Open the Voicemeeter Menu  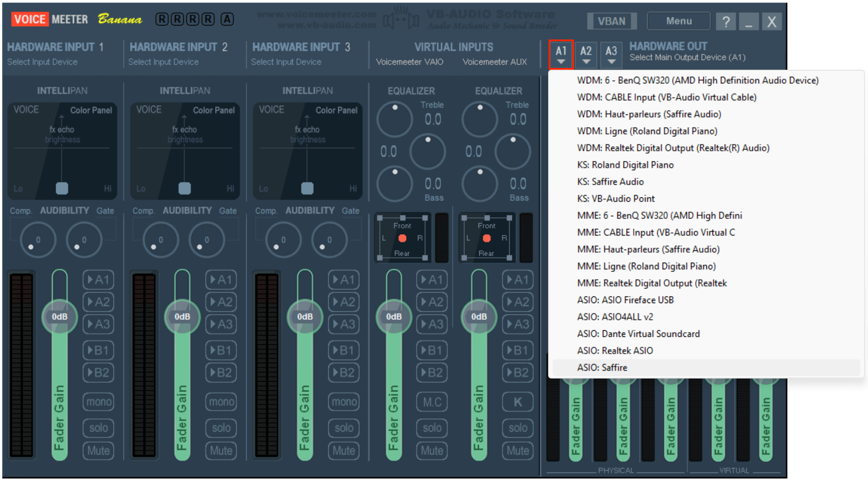pos(679,21)
